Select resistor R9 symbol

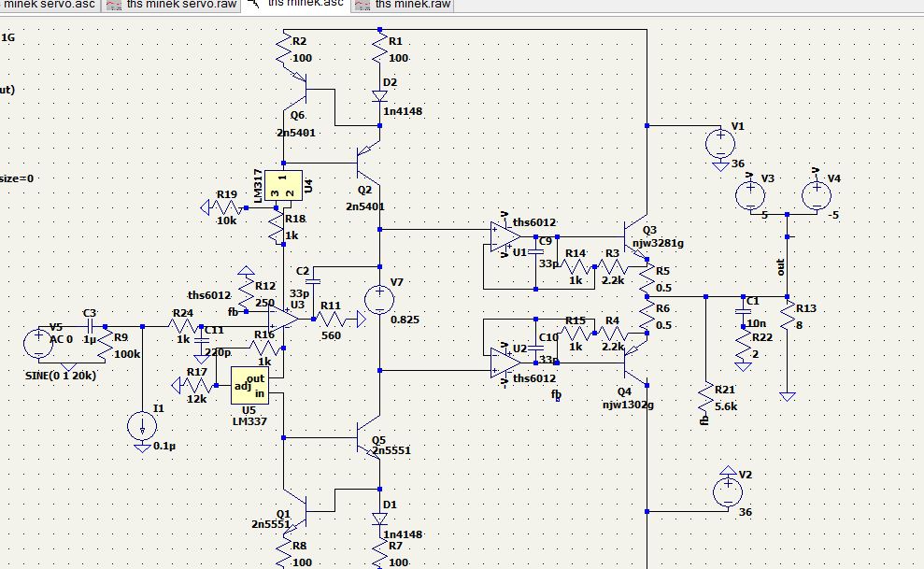pos(105,345)
